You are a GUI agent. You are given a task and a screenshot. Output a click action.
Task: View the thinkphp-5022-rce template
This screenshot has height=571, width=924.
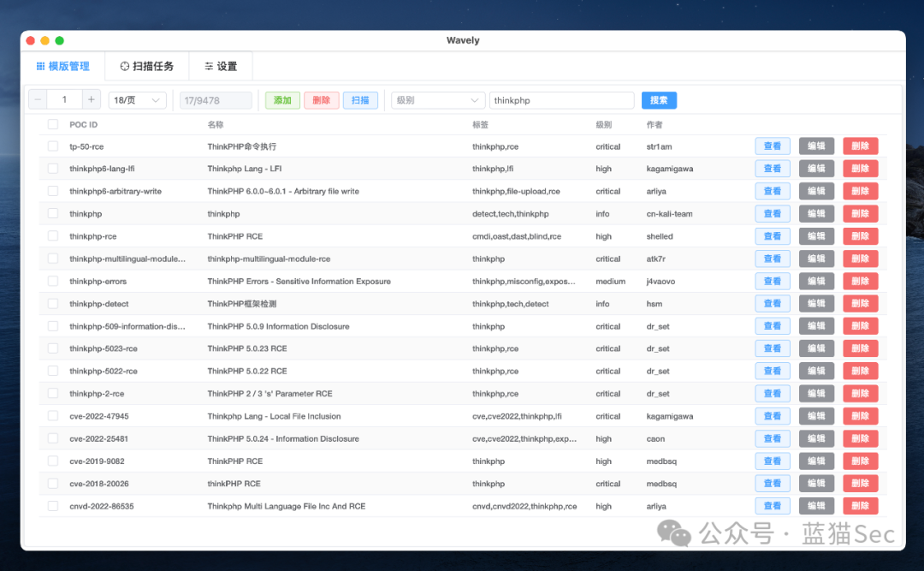pyautogui.click(x=773, y=371)
